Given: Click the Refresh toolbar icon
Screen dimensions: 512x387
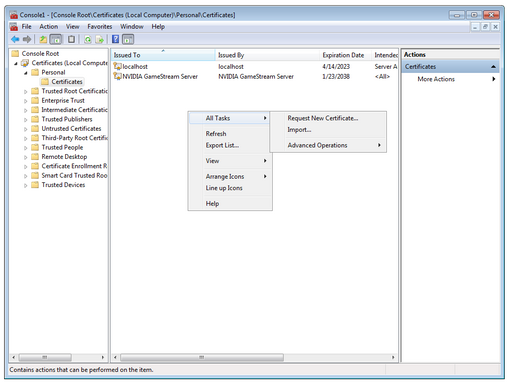Looking at the screenshot, I should [x=88, y=39].
